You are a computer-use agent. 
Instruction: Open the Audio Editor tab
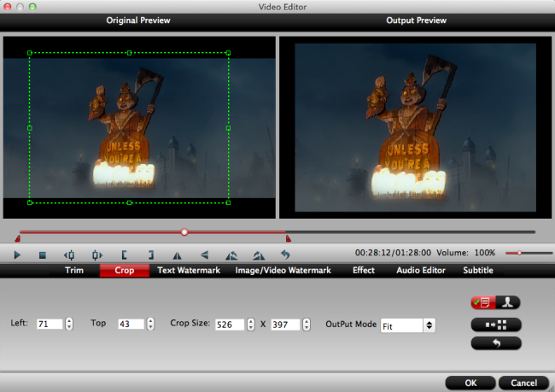coord(420,270)
